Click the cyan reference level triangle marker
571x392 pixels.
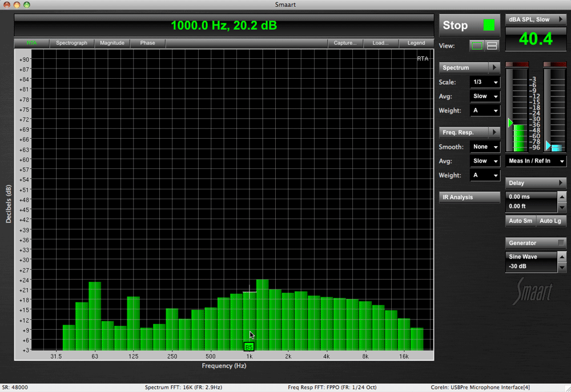point(548,146)
